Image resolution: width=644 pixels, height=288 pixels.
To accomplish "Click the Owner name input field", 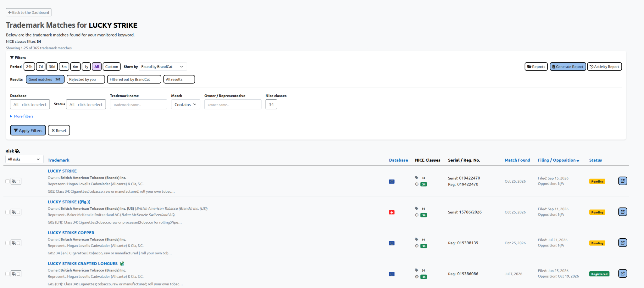I will coord(233,104).
